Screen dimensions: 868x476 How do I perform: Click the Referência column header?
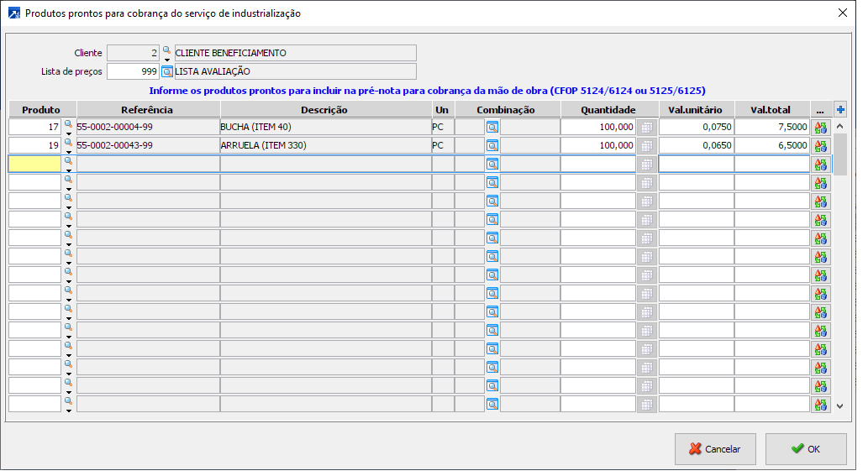(x=148, y=109)
